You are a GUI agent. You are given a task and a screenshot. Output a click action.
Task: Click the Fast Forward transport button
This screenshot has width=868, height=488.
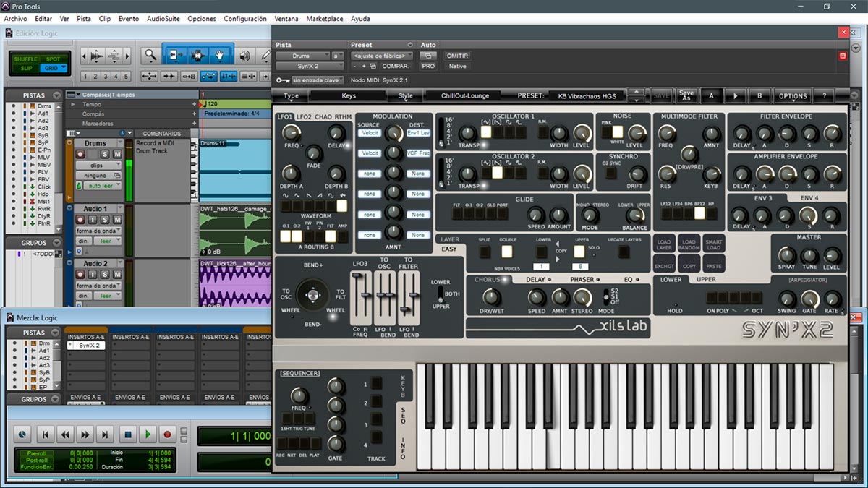pyautogui.click(x=86, y=435)
